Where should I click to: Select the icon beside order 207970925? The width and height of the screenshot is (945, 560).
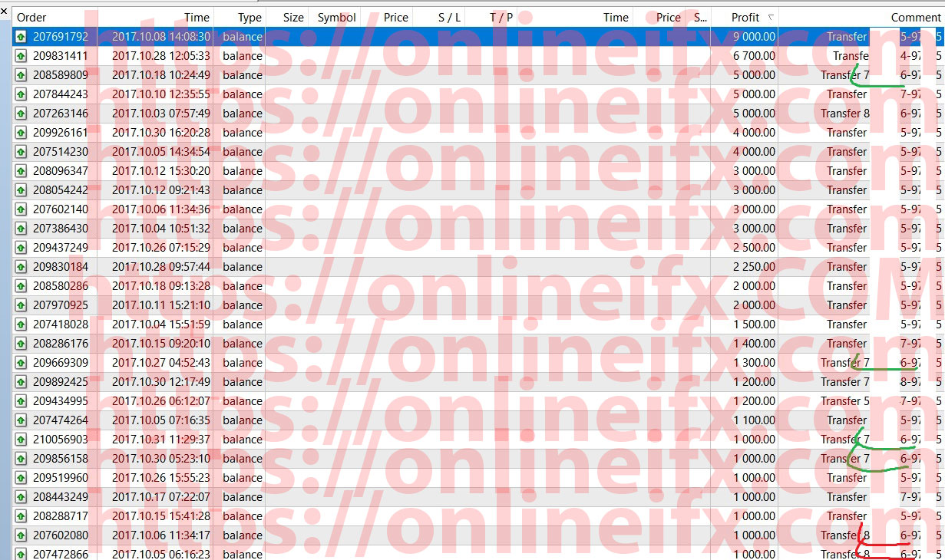[21, 305]
